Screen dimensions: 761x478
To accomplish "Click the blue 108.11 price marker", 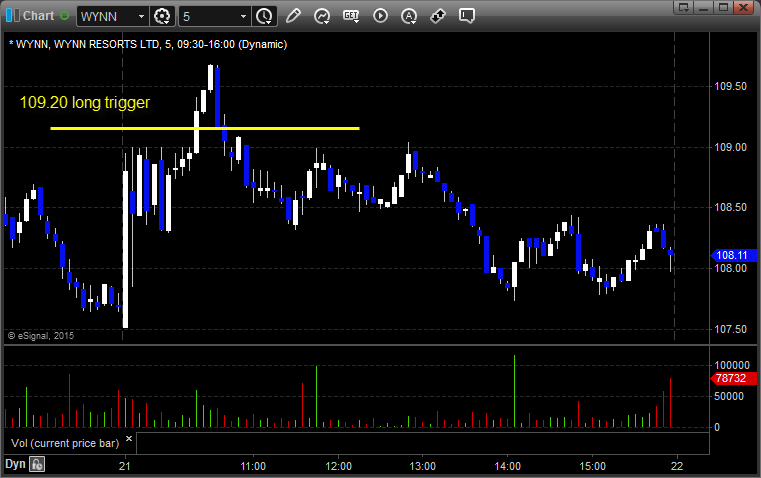I will pyautogui.click(x=733, y=255).
